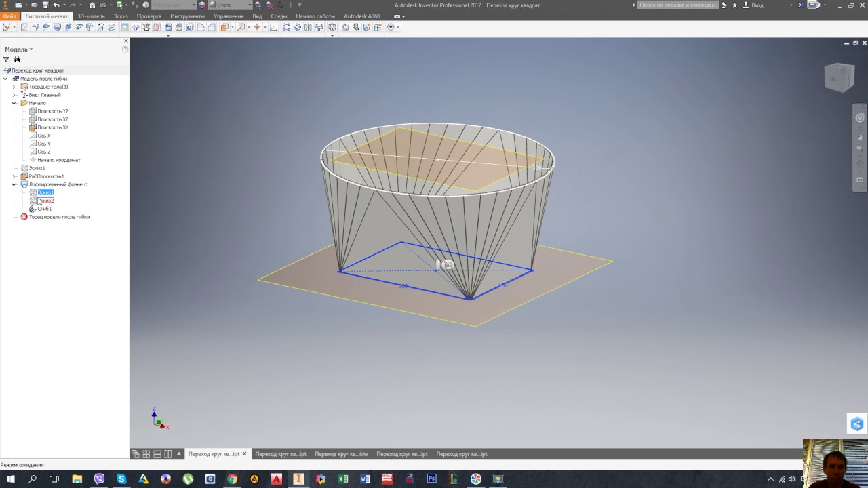Image resolution: width=868 pixels, height=488 pixels.
Task: Click the binoculars find icon in browser
Action: [17, 60]
